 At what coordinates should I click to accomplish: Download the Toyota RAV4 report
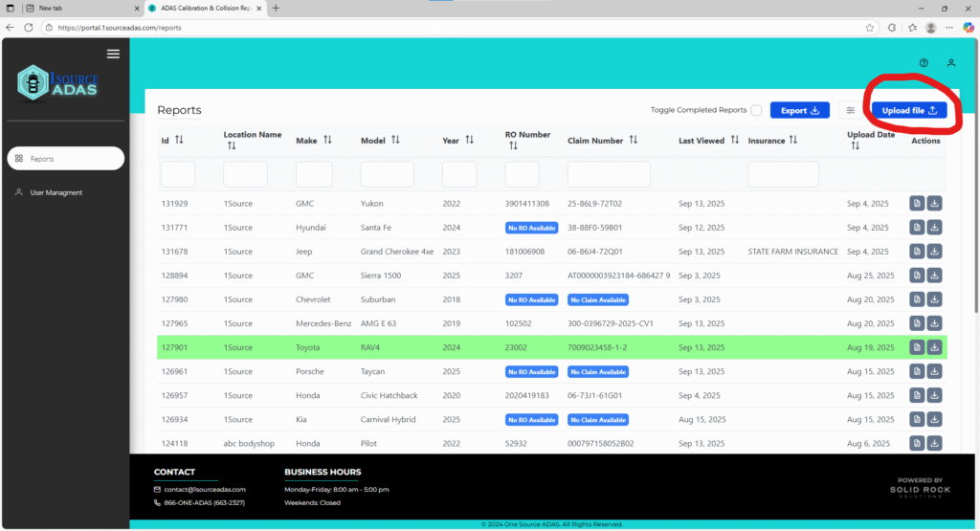point(934,347)
